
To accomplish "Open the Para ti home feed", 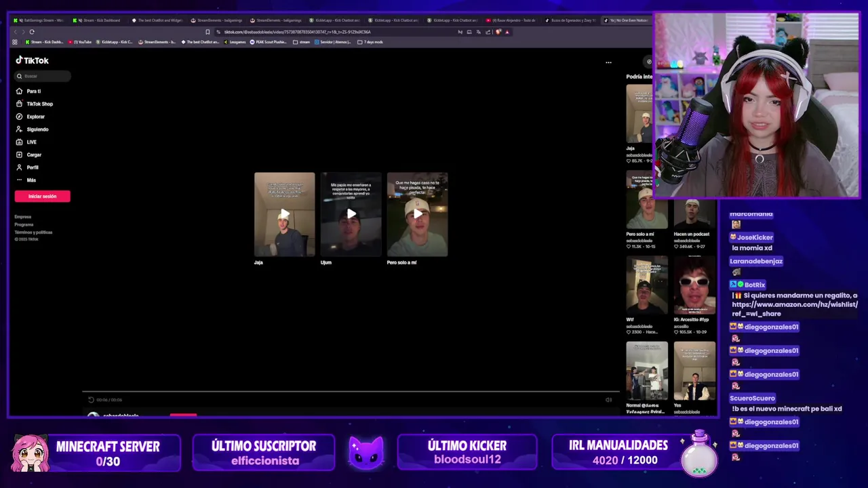I will [28, 91].
